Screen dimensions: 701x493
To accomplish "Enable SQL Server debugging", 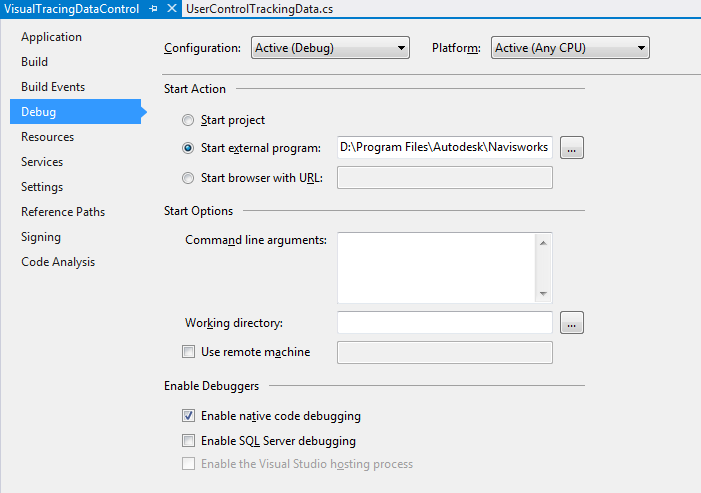I will (x=188, y=441).
